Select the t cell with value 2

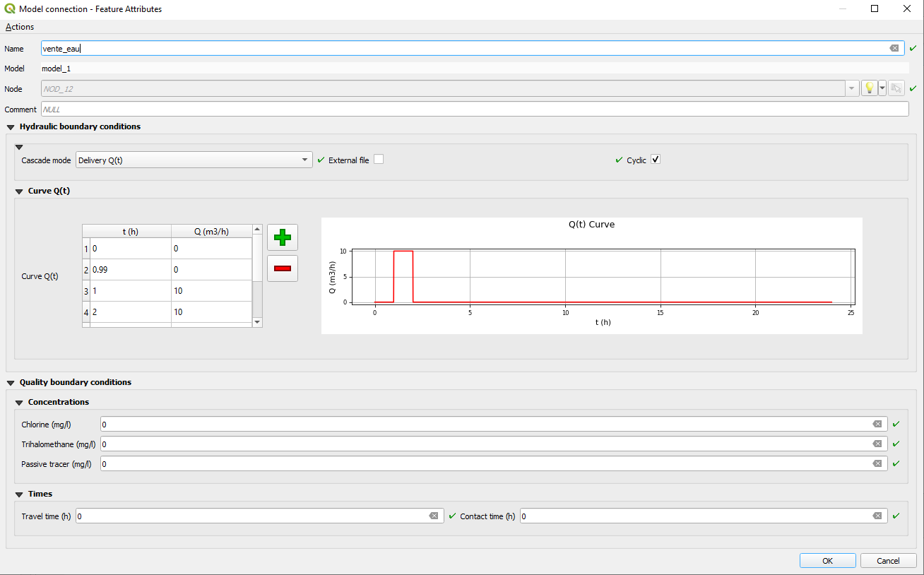coord(130,312)
